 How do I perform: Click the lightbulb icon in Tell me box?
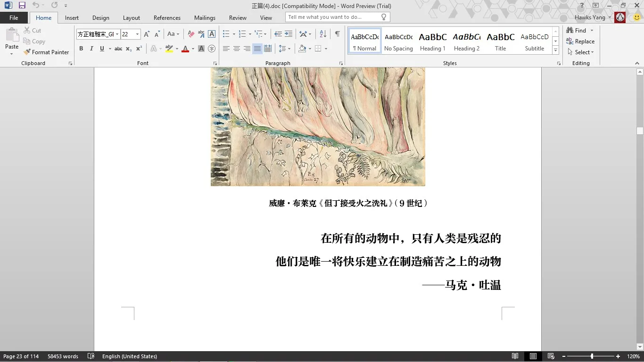pos(384,17)
